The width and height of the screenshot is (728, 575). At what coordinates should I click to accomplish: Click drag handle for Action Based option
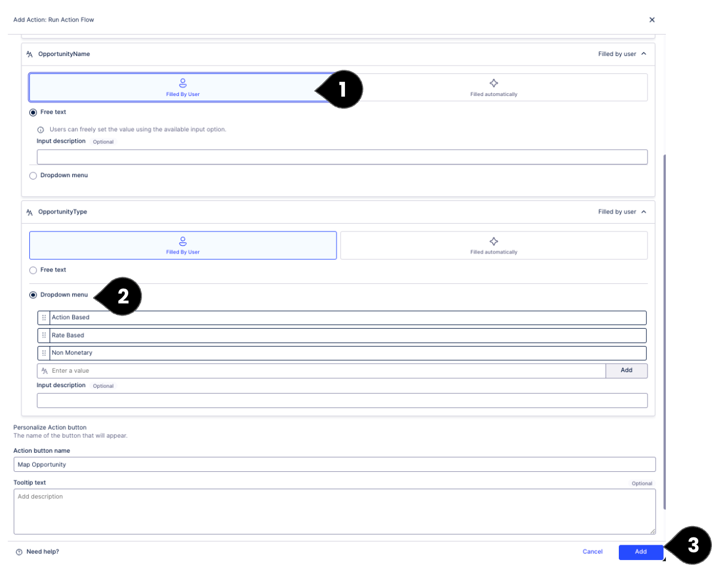(44, 318)
